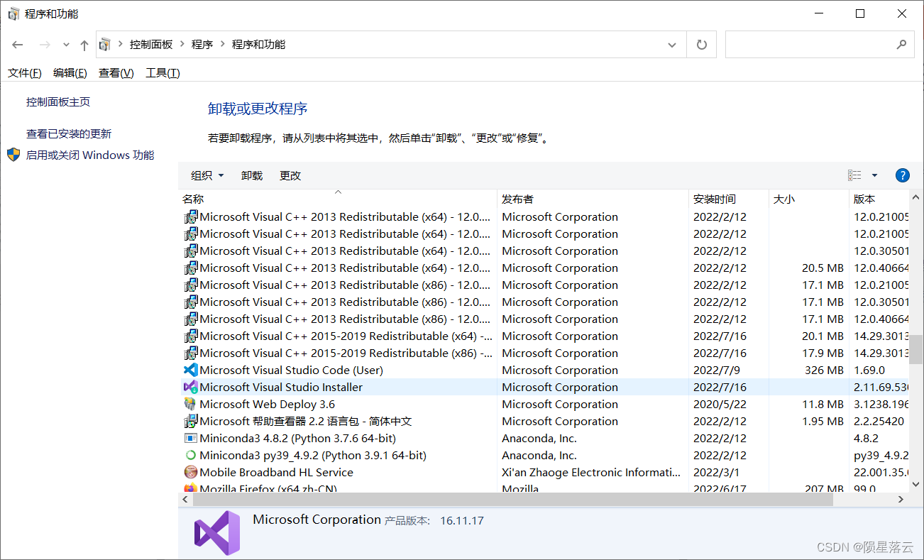The image size is (924, 560).
Task: Click the large Visual Studio logo in details pane
Action: (x=217, y=532)
